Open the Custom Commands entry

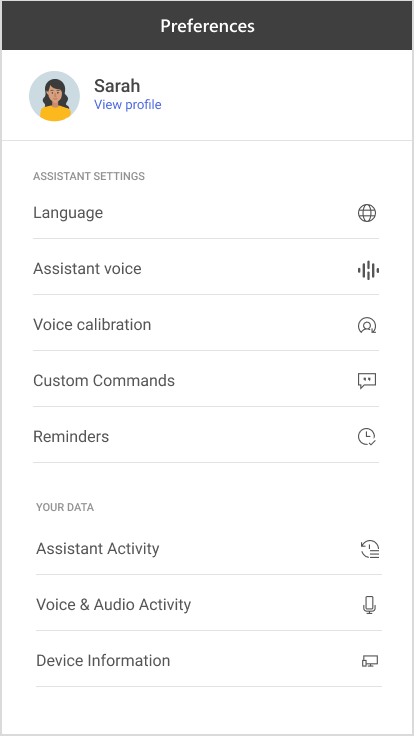(x=206, y=380)
